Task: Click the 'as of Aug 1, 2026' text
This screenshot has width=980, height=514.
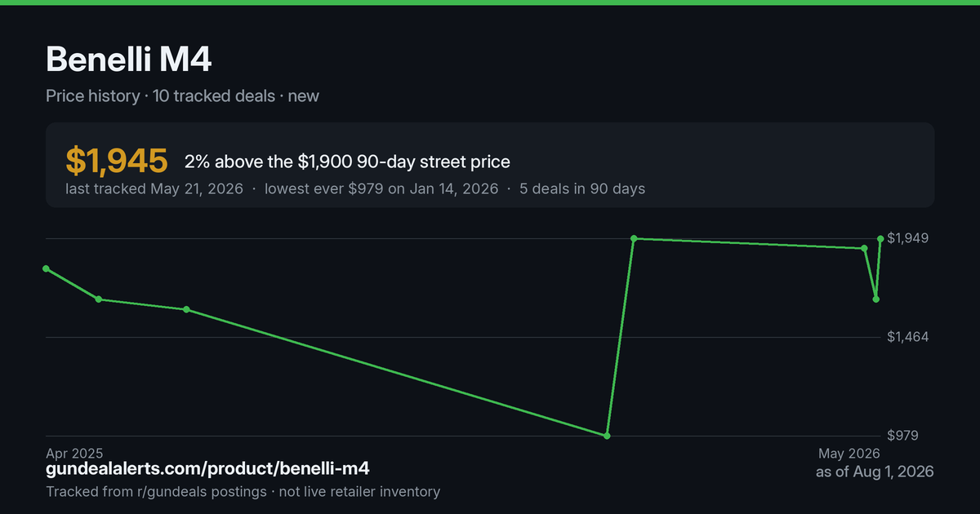Action: 875,472
